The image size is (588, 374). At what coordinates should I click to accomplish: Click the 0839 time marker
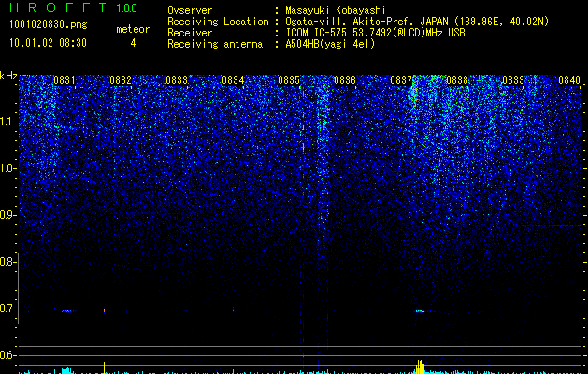tap(513, 80)
